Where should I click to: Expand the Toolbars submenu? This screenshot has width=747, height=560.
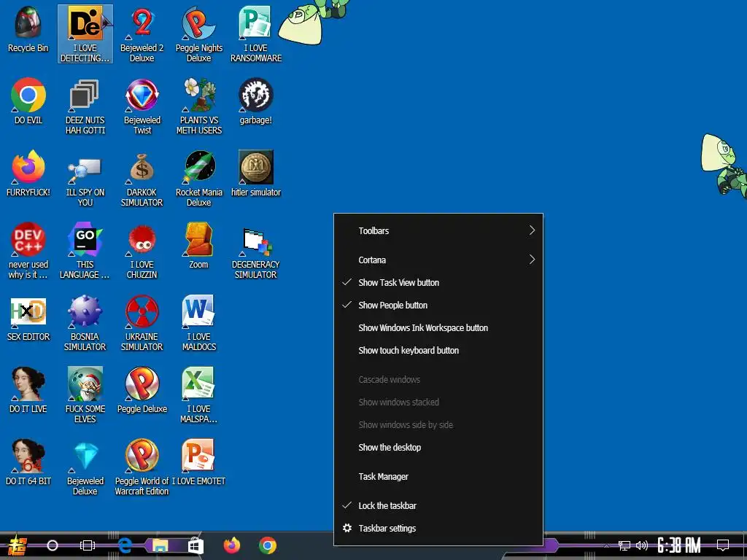(x=438, y=230)
